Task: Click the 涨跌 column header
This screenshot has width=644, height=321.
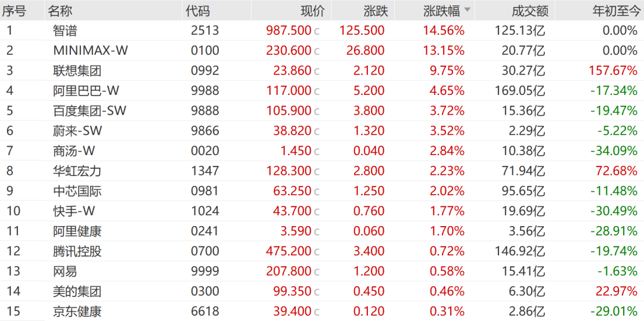Action: click(x=376, y=11)
